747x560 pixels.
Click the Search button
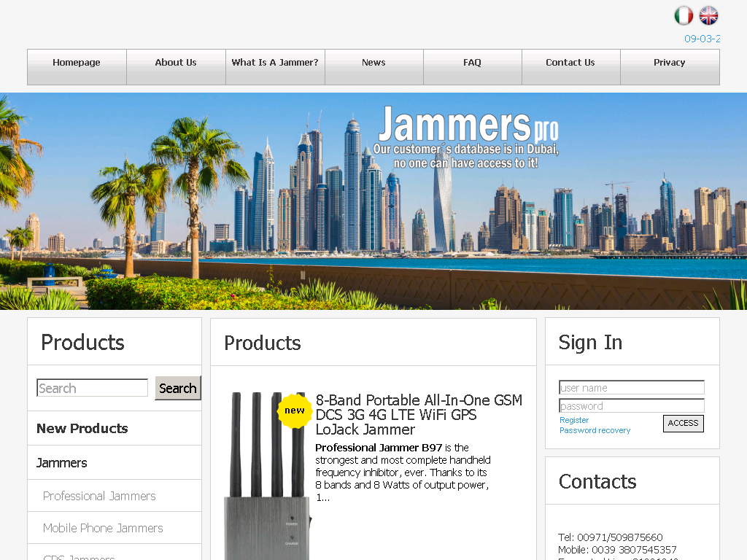click(x=178, y=388)
